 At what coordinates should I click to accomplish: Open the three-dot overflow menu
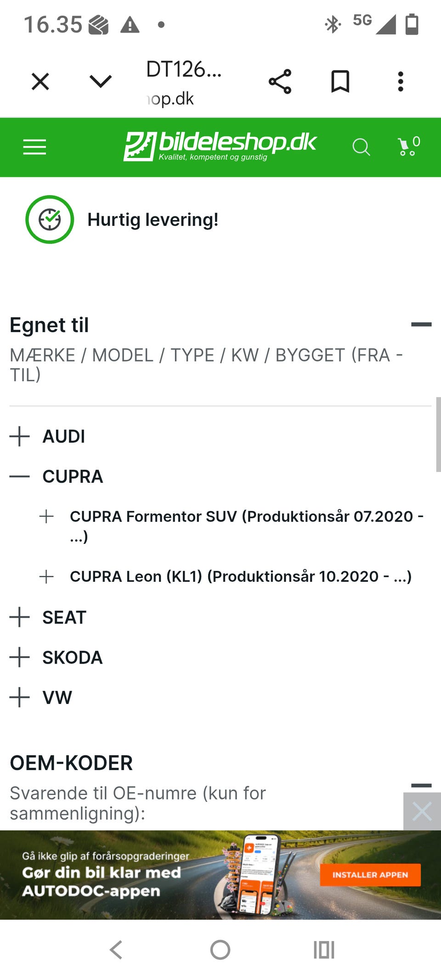(401, 82)
